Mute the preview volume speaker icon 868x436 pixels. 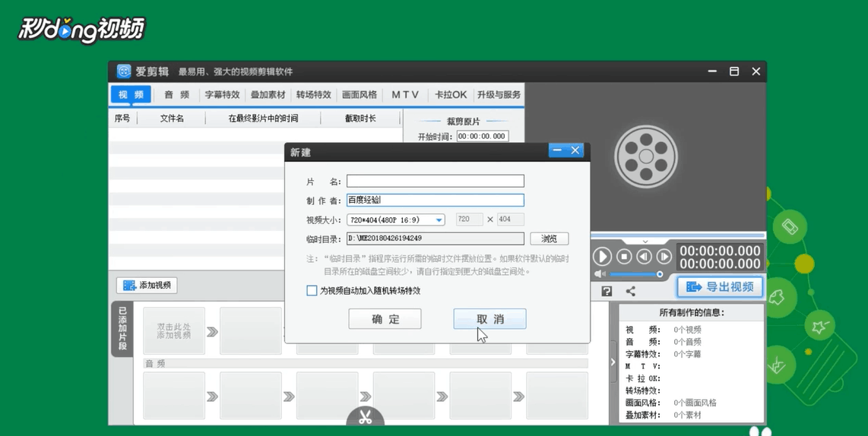pyautogui.click(x=600, y=274)
